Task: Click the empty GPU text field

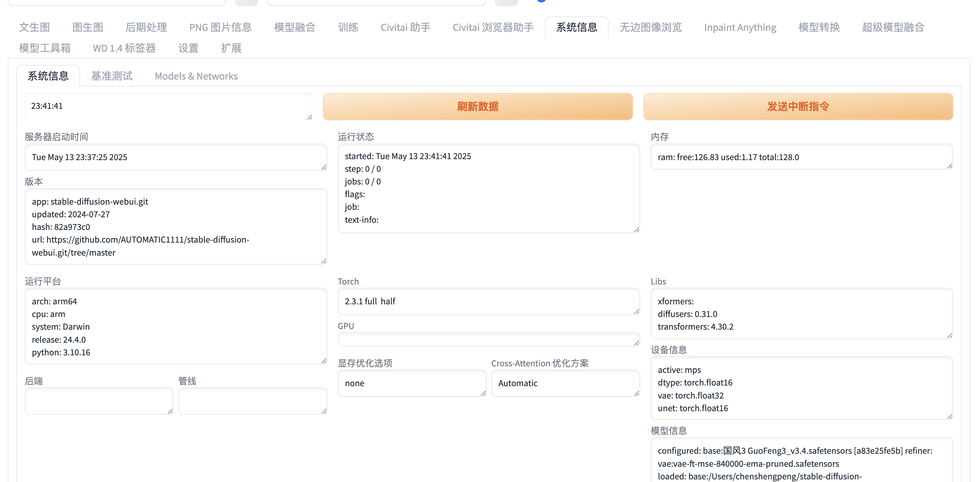Action: pyautogui.click(x=488, y=339)
